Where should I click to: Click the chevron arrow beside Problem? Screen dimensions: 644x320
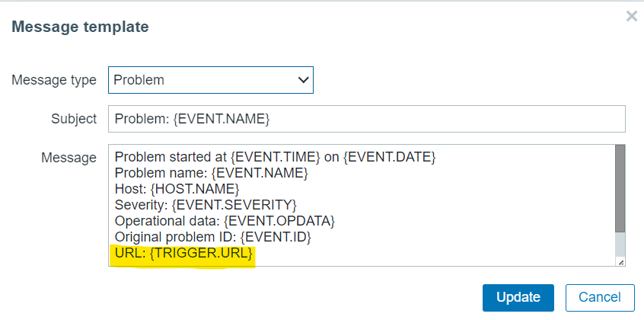[x=303, y=80]
